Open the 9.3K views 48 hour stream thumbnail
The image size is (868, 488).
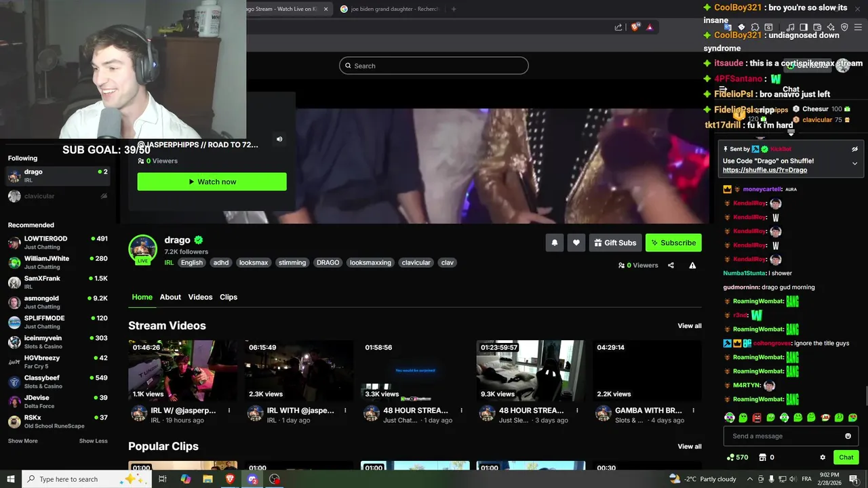530,371
